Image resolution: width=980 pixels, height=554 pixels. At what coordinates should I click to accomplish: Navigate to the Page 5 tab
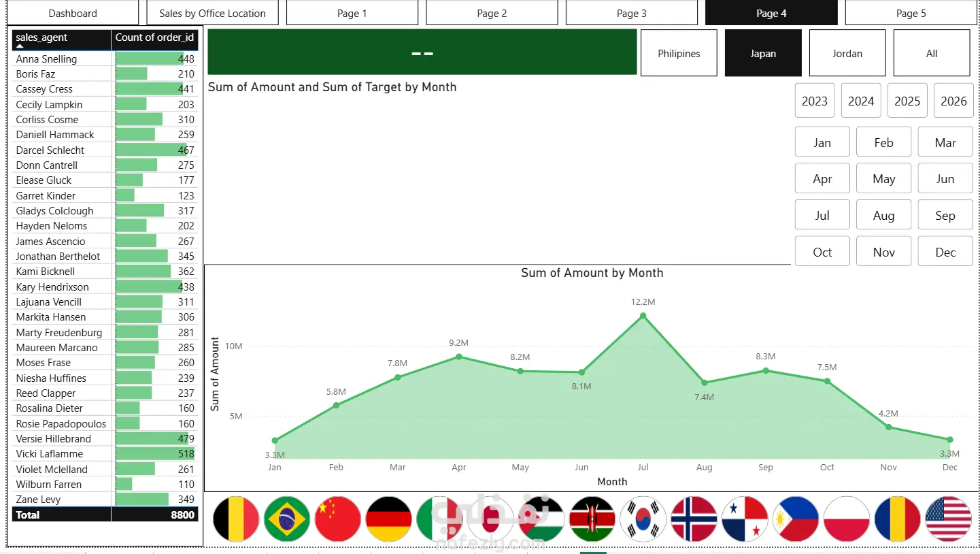911,13
